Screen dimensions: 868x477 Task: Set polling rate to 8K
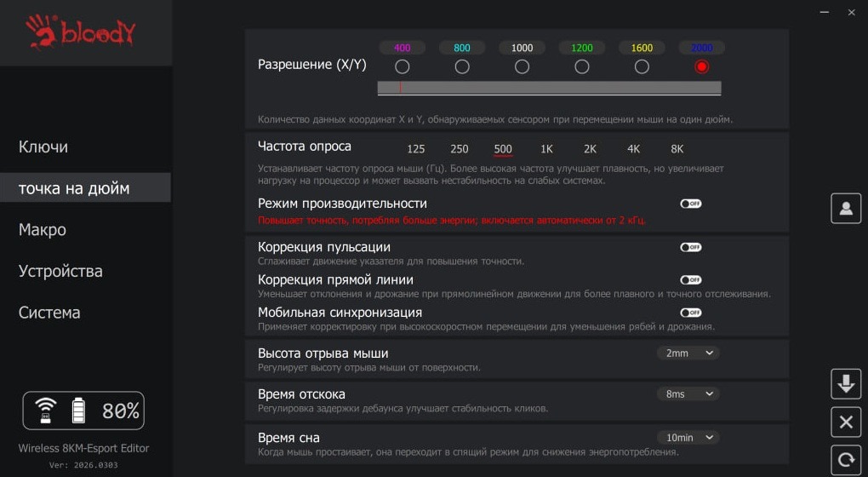(677, 149)
